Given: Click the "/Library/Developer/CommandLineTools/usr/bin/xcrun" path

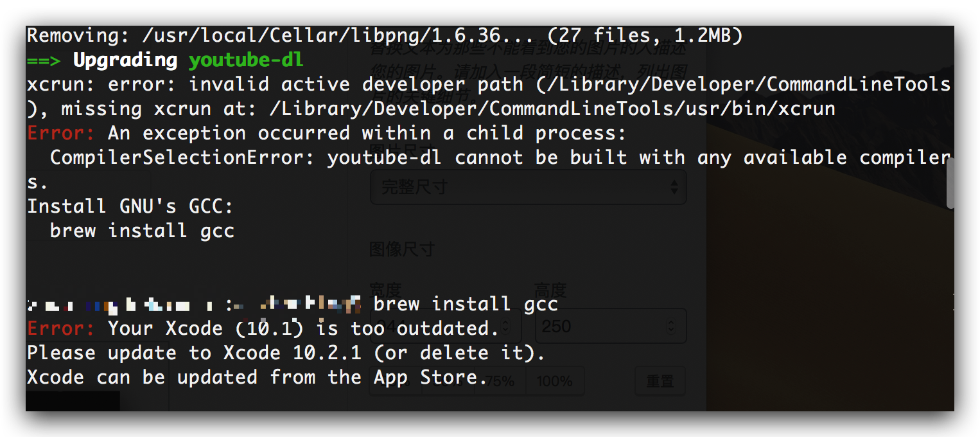Looking at the screenshot, I should pyautogui.click(x=553, y=109).
